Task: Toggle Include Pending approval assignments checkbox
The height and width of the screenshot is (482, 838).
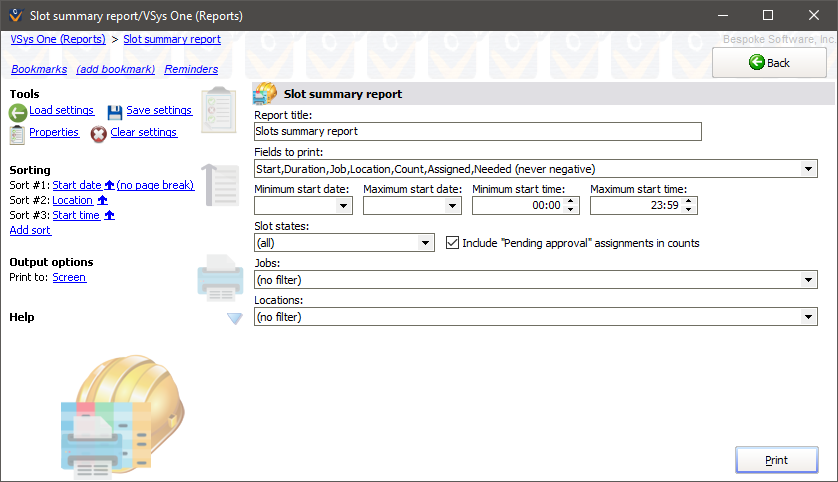Action: click(453, 243)
